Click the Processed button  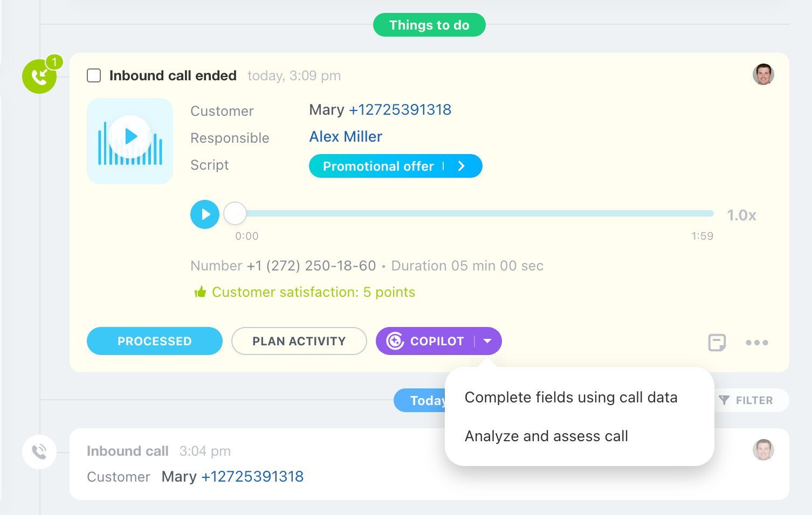tap(154, 341)
